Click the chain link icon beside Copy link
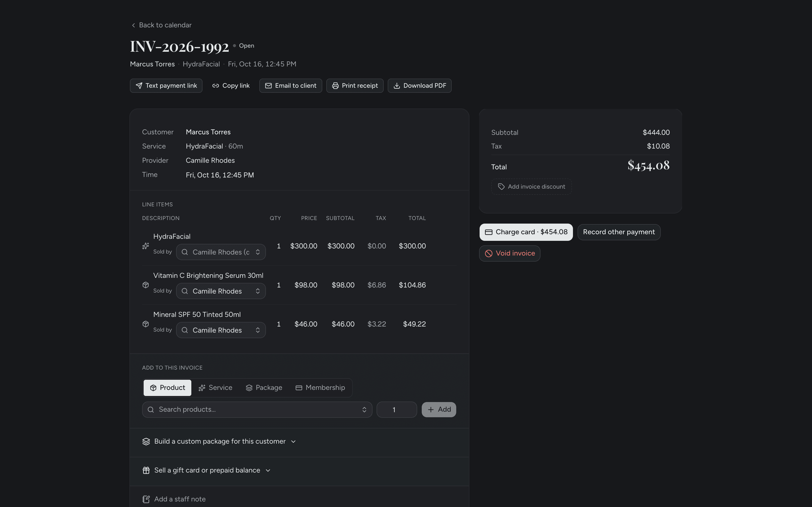 tap(215, 86)
